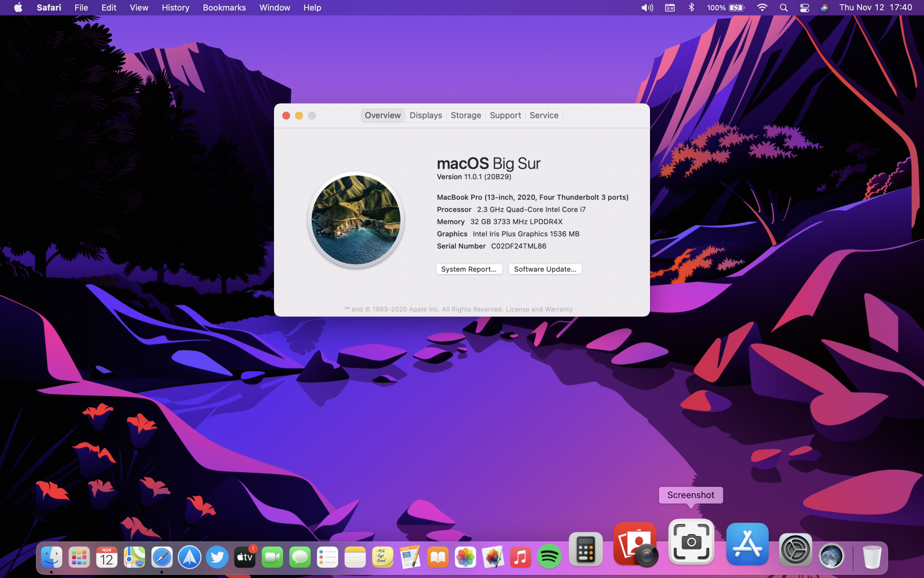The height and width of the screenshot is (578, 924).
Task: Open Control Center in menu bar
Action: (804, 7)
